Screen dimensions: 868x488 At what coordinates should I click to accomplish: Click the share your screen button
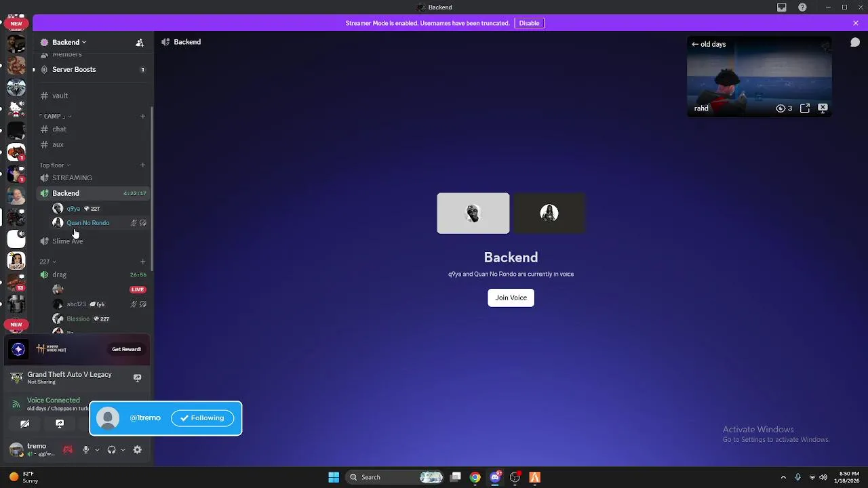click(x=60, y=424)
